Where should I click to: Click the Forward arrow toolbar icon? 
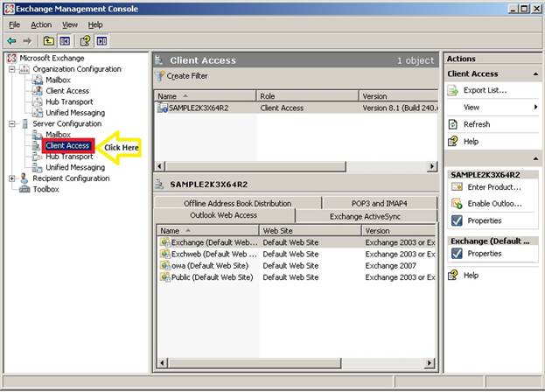[27, 41]
